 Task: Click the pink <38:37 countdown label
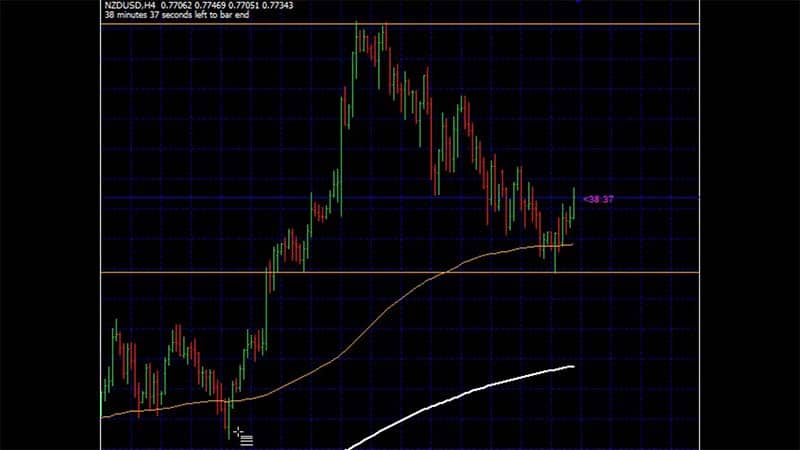click(x=597, y=200)
